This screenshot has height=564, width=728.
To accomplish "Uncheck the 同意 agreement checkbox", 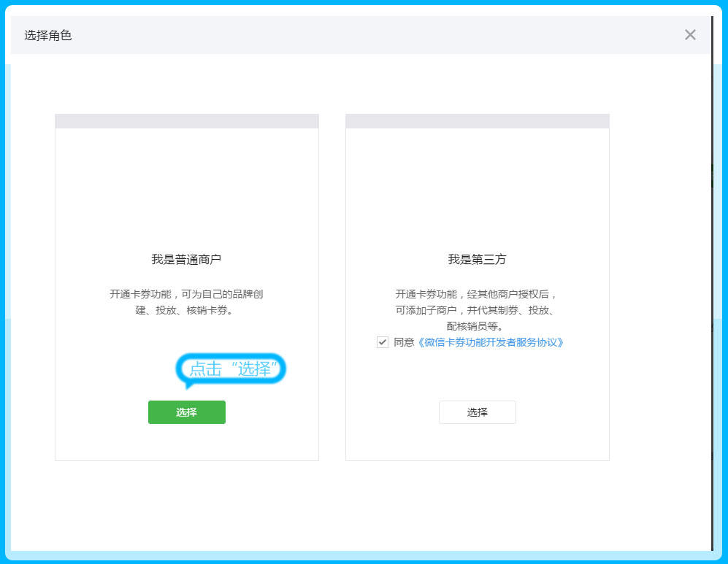I will click(x=383, y=342).
